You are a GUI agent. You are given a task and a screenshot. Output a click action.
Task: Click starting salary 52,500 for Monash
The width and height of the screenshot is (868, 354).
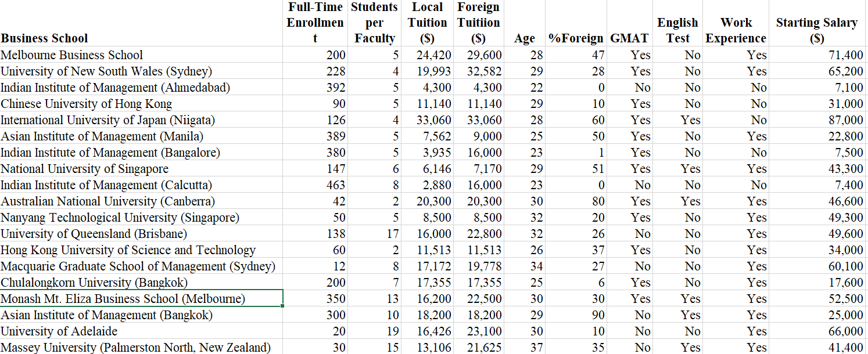click(817, 299)
